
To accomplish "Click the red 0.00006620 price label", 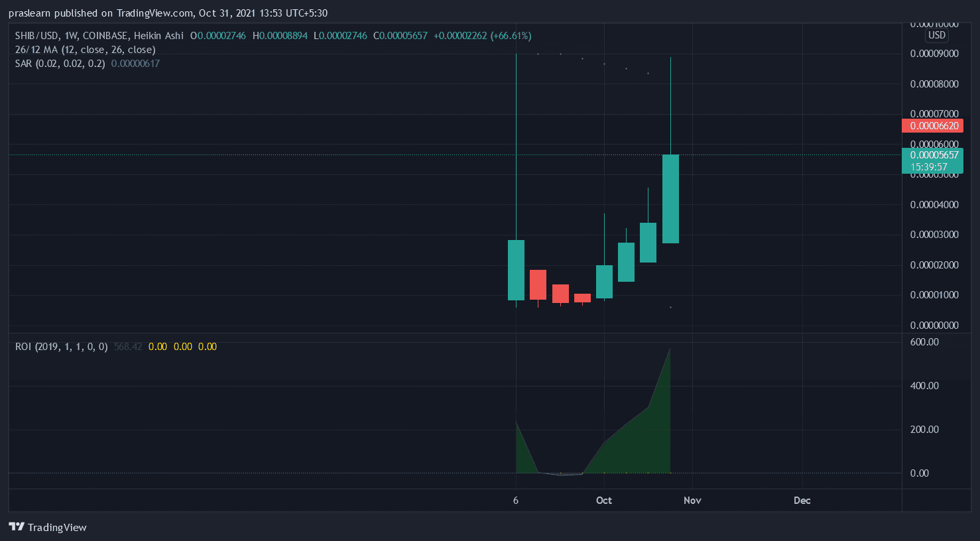I will click(933, 126).
